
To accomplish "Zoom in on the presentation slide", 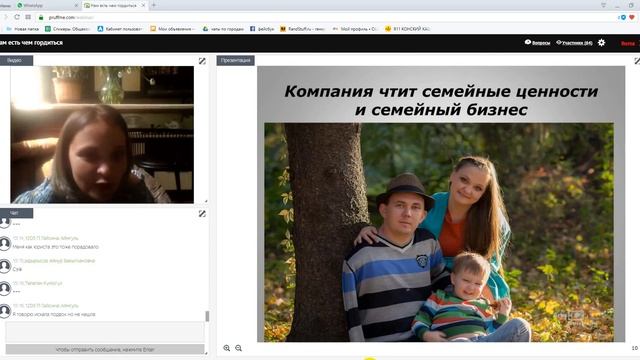I will click(227, 348).
